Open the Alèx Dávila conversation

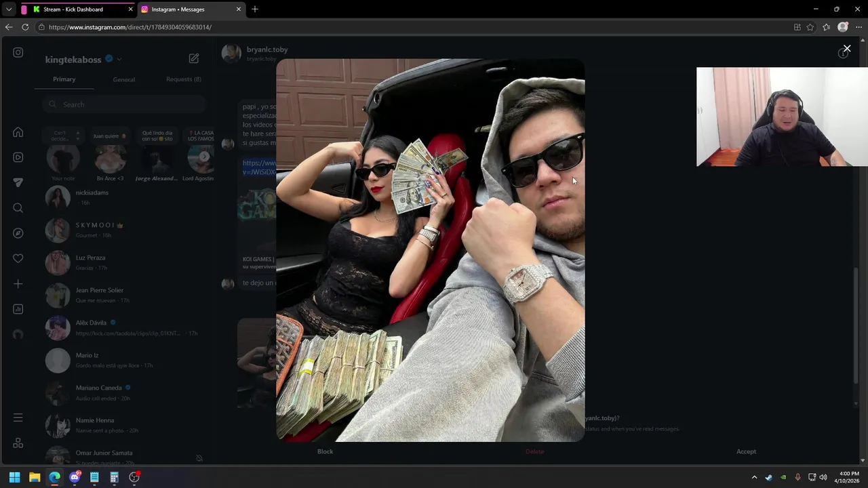pyautogui.click(x=124, y=327)
